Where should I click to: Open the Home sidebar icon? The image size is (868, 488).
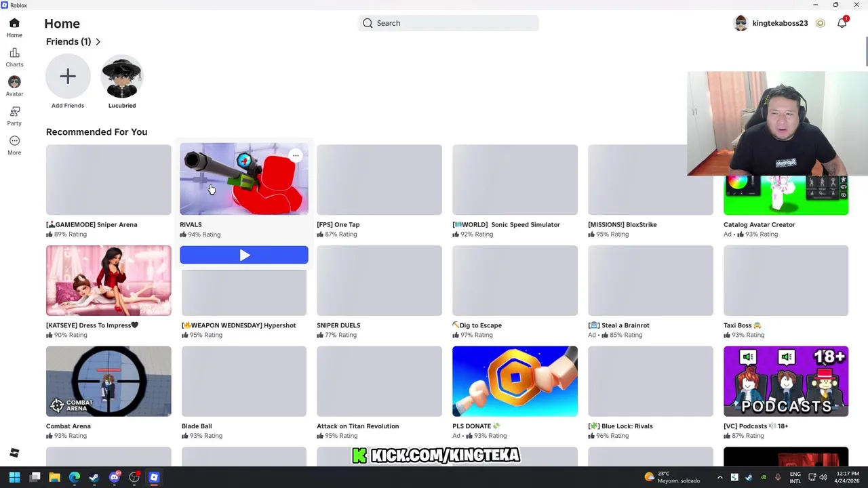14,28
